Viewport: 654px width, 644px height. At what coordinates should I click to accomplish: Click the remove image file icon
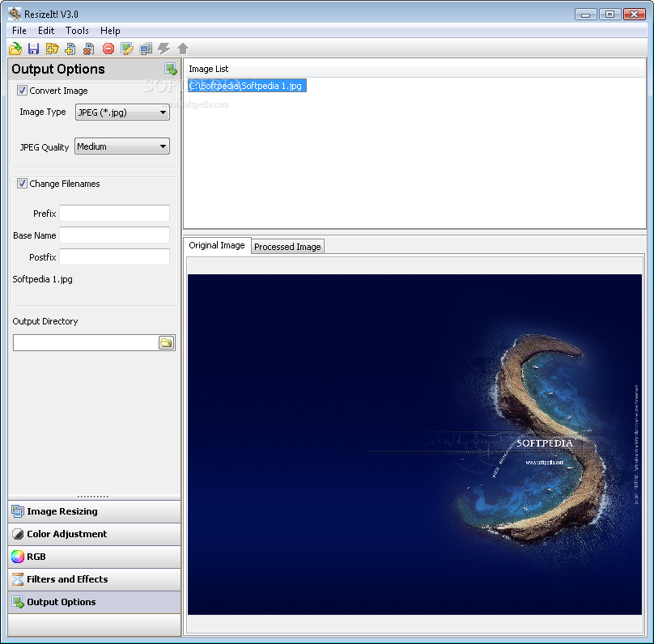click(88, 49)
